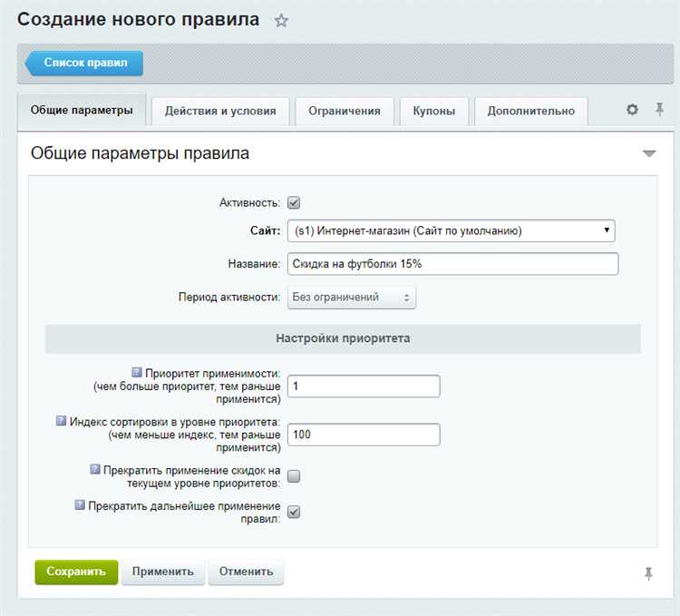Show help for Прекратить применение скидок

coord(95,469)
